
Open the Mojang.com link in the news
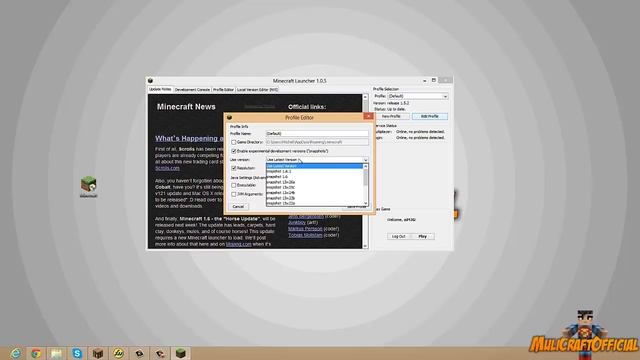(x=238, y=244)
